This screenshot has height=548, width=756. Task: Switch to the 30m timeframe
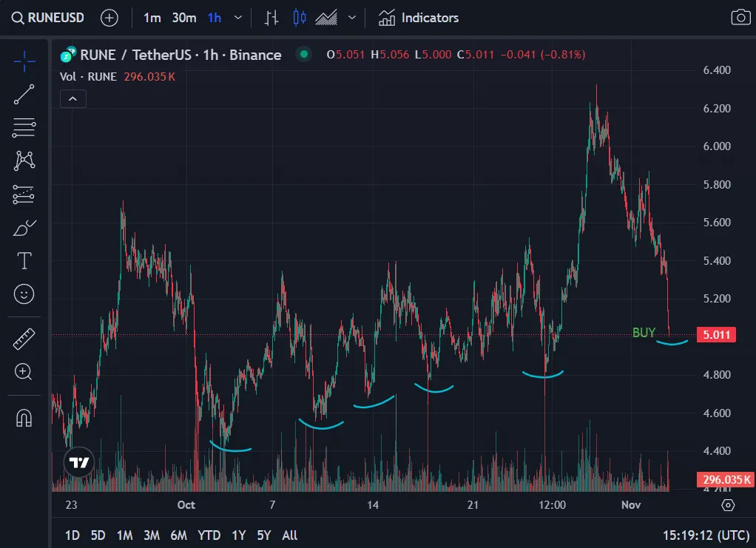click(x=184, y=18)
